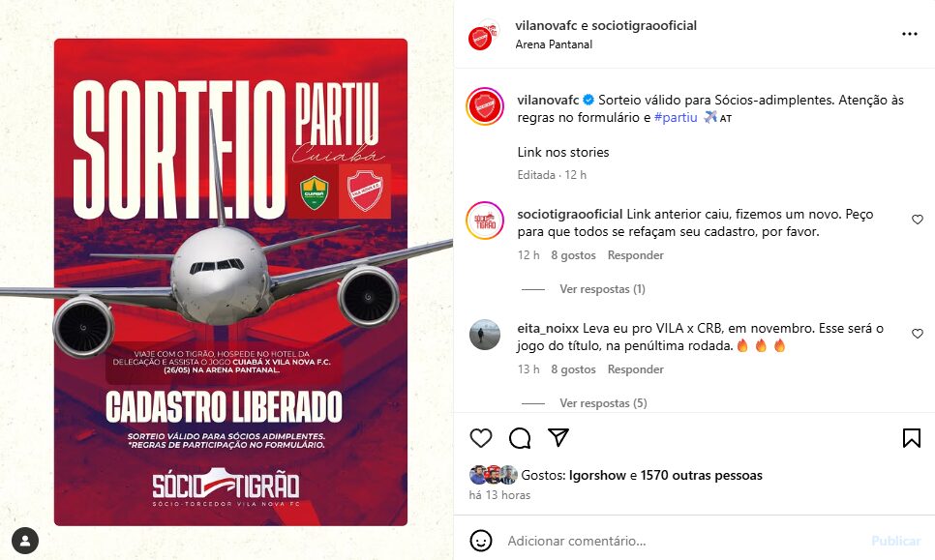Open the vilanovafc profile avatar in the caption

tap(485, 106)
